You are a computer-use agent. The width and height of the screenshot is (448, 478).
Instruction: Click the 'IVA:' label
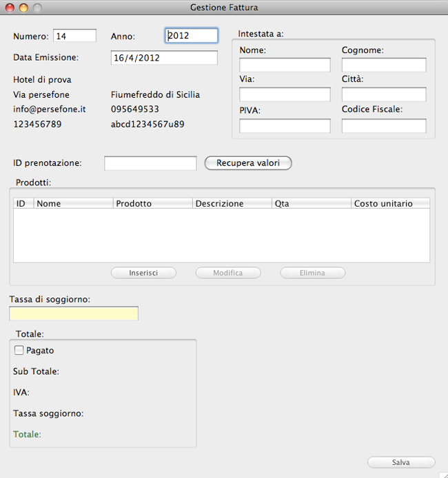[21, 393]
